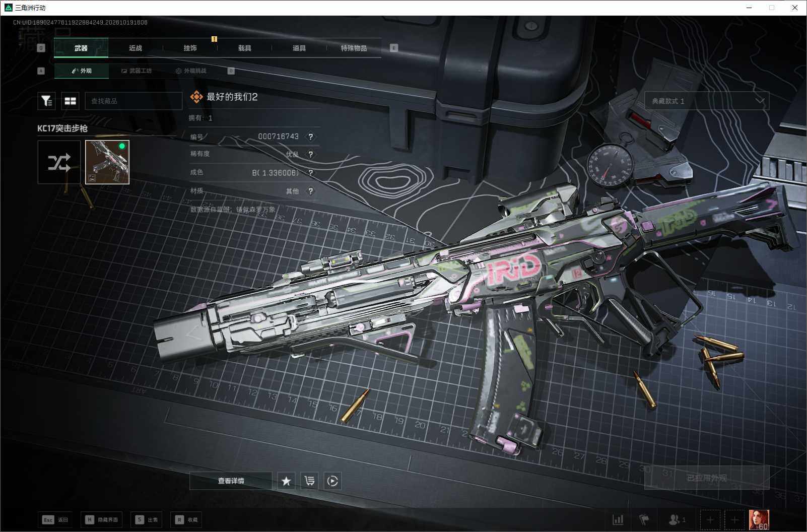
Task: Click the H 隐藏界面 button
Action: [x=102, y=519]
